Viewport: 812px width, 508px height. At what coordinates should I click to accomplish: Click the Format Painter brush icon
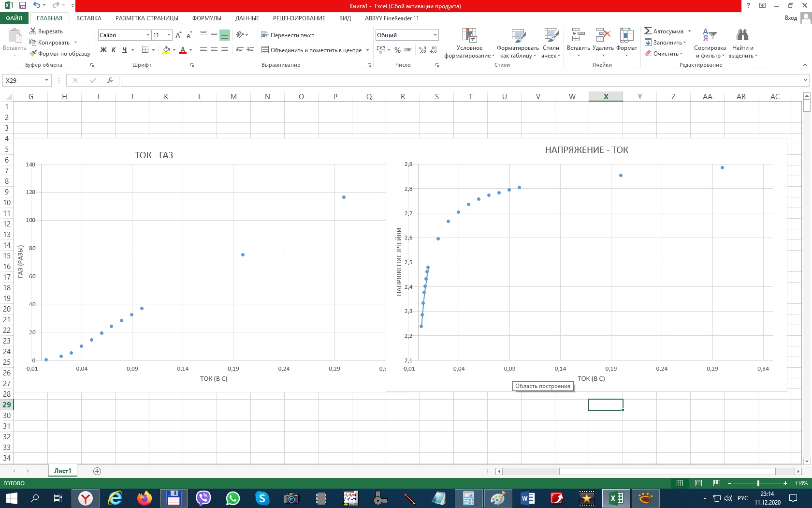pyautogui.click(x=33, y=54)
